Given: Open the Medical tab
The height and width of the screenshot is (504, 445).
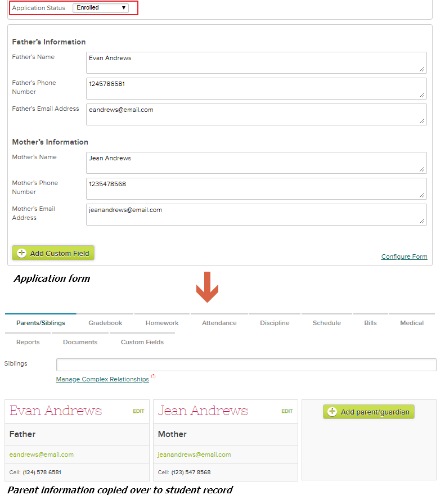Looking at the screenshot, I should tap(412, 323).
